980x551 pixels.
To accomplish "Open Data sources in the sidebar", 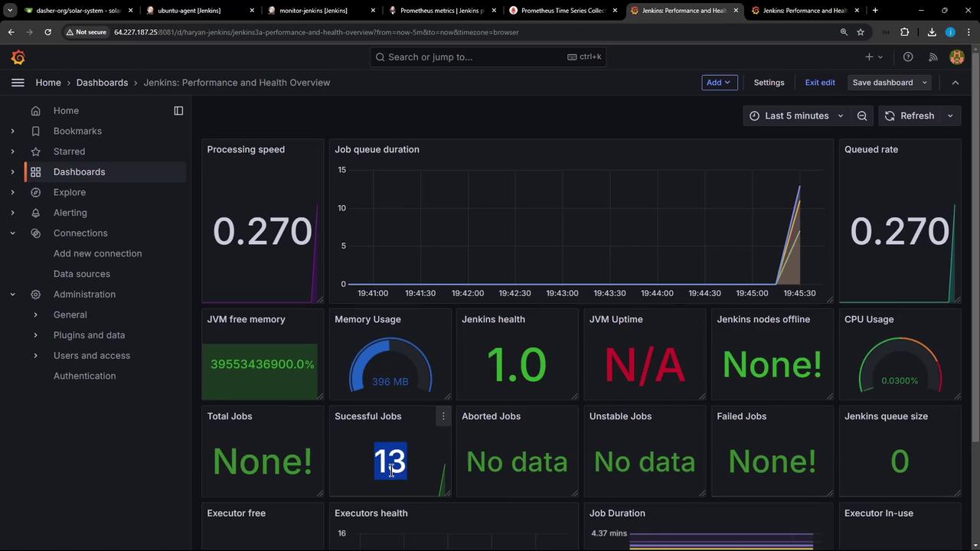I will point(82,274).
